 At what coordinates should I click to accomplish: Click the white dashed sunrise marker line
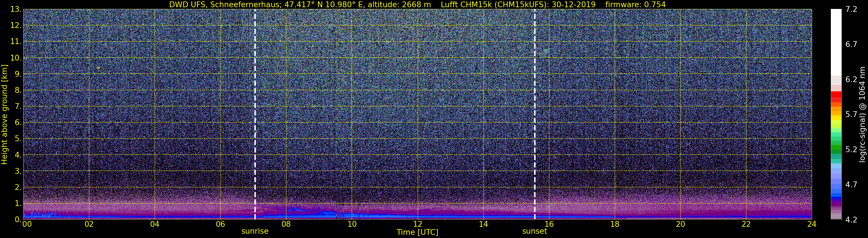pyautogui.click(x=255, y=114)
